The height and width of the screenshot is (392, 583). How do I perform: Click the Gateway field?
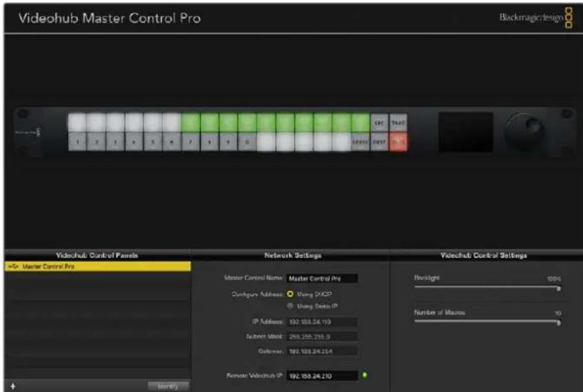point(322,351)
